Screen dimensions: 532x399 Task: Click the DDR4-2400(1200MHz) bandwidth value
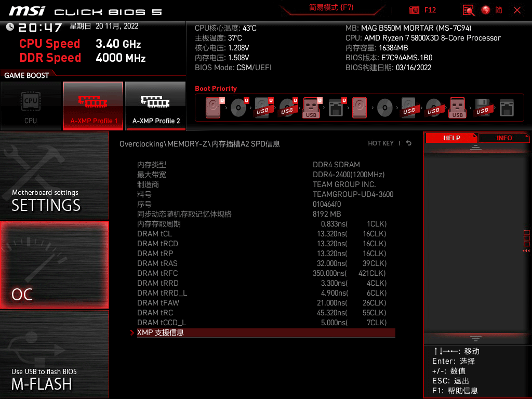349,175
